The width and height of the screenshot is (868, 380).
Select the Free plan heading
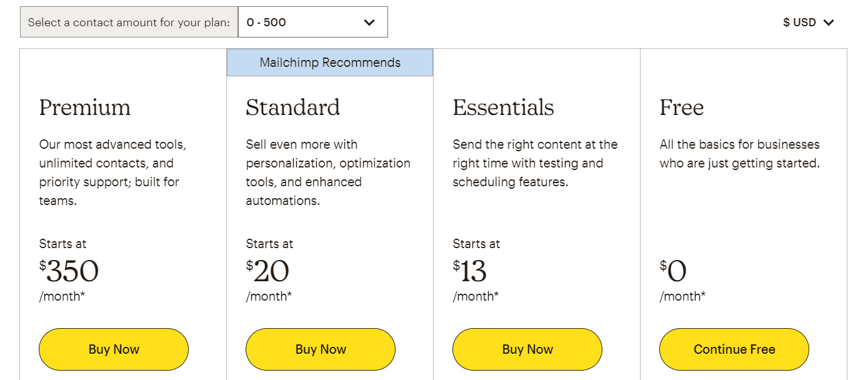point(682,107)
